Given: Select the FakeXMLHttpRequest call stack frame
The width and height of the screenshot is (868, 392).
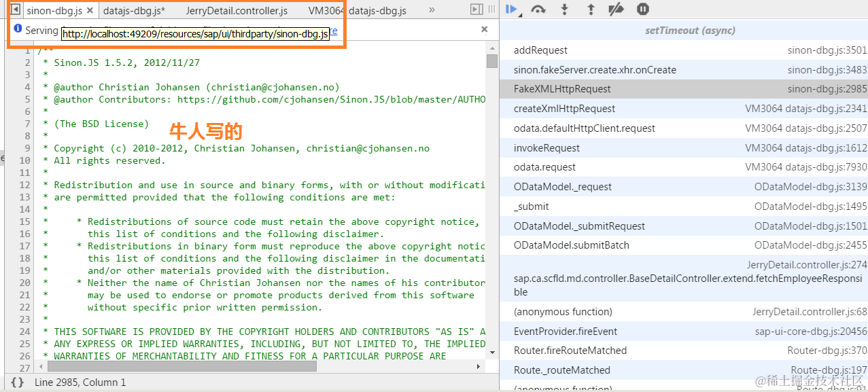Looking at the screenshot, I should (x=683, y=89).
